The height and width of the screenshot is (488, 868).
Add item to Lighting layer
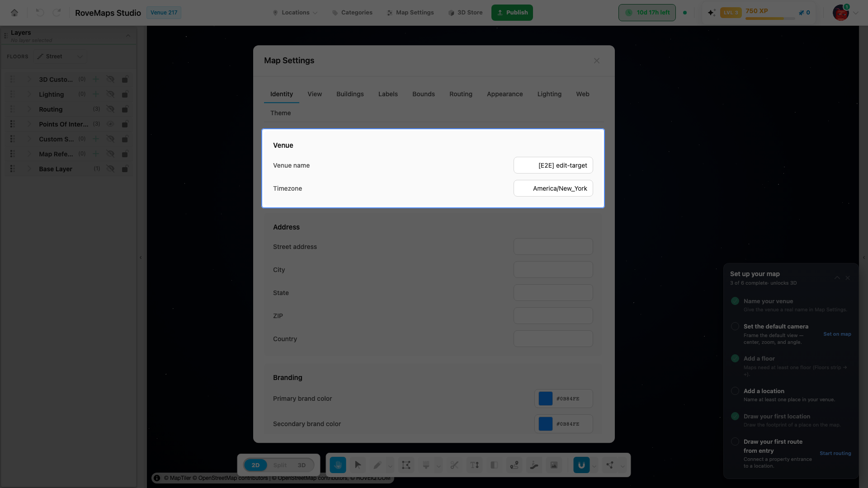(x=96, y=94)
